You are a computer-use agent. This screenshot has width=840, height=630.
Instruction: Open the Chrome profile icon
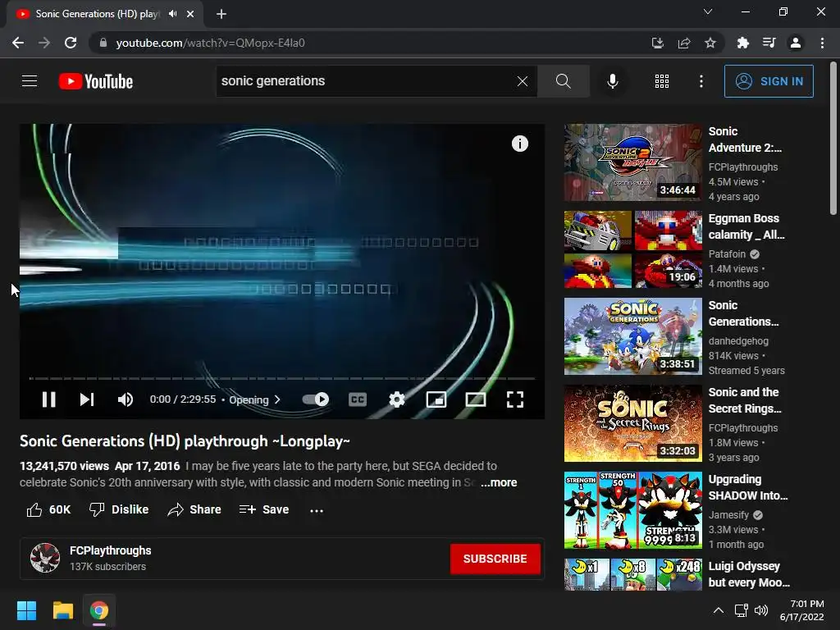[x=796, y=43]
